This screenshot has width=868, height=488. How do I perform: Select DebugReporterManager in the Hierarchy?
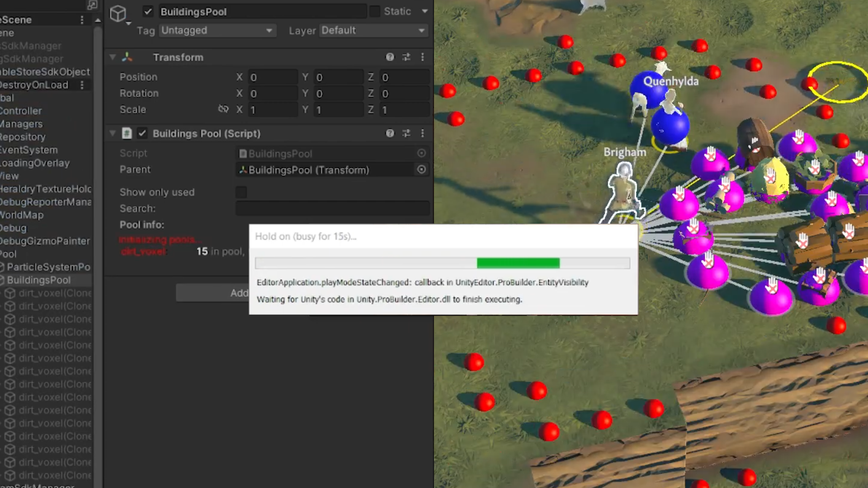click(45, 202)
